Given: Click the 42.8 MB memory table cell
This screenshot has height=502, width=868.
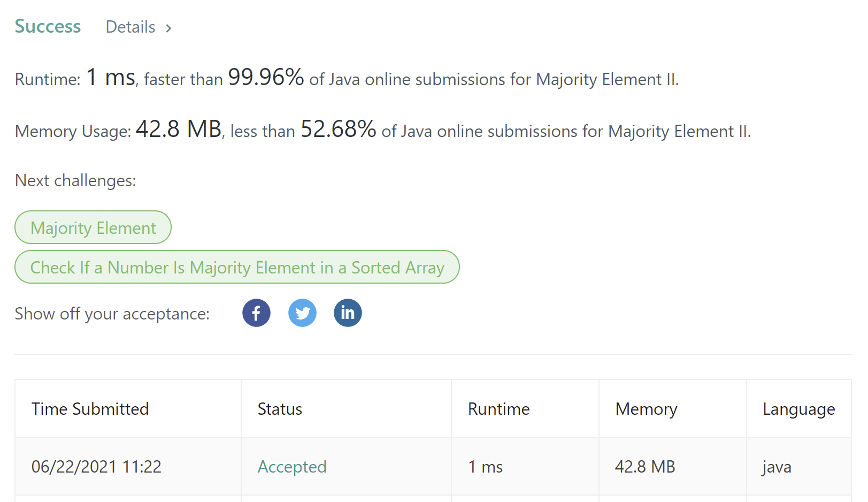Looking at the screenshot, I should point(645,467).
